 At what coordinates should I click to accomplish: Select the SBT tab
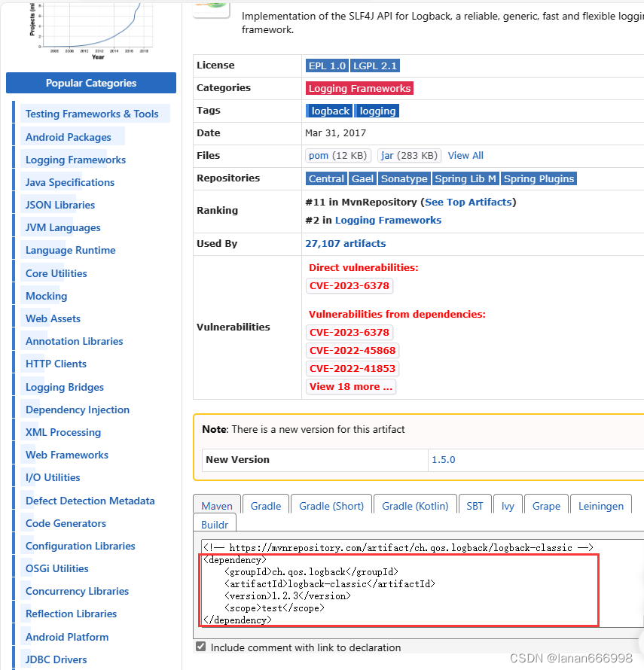[475, 506]
